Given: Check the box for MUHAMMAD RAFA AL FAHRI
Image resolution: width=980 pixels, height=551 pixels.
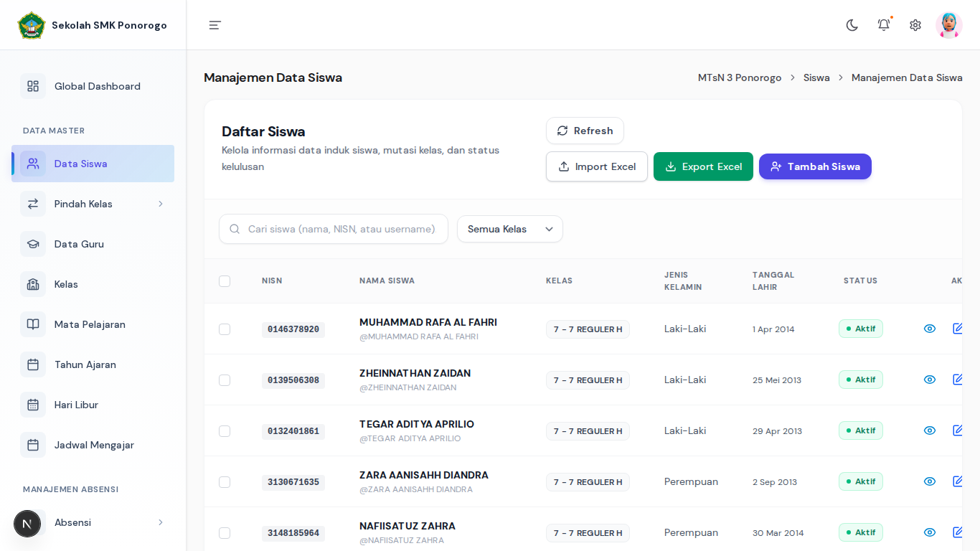Looking at the screenshot, I should tap(225, 329).
